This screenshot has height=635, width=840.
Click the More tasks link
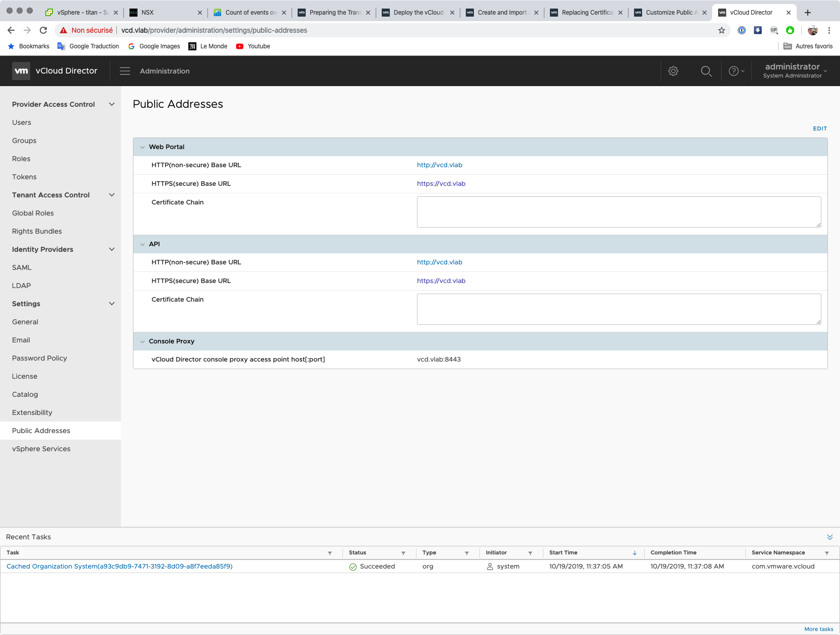819,629
